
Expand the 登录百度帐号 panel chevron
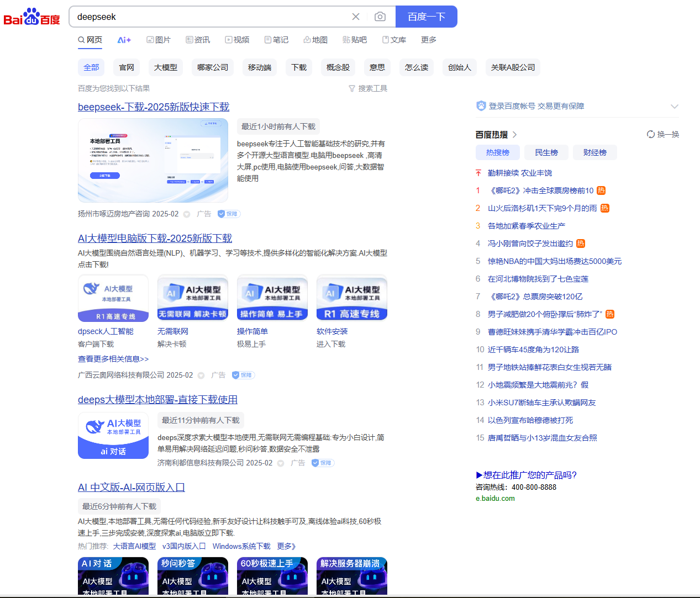tap(674, 106)
